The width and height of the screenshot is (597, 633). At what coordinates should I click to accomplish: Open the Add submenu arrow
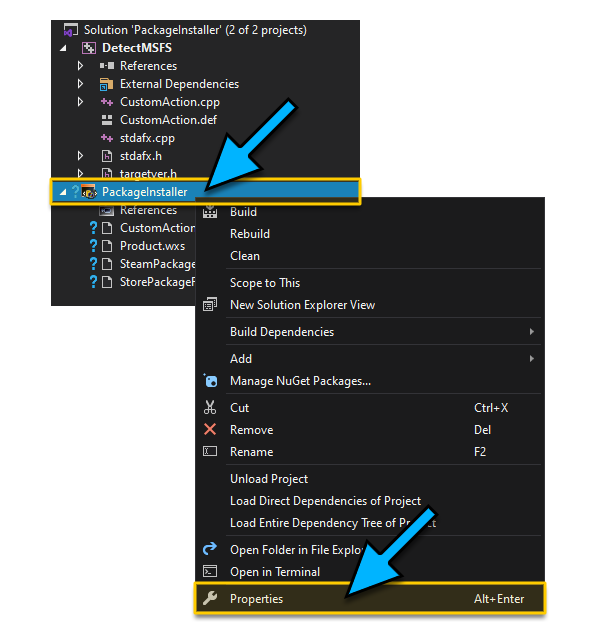point(532,359)
